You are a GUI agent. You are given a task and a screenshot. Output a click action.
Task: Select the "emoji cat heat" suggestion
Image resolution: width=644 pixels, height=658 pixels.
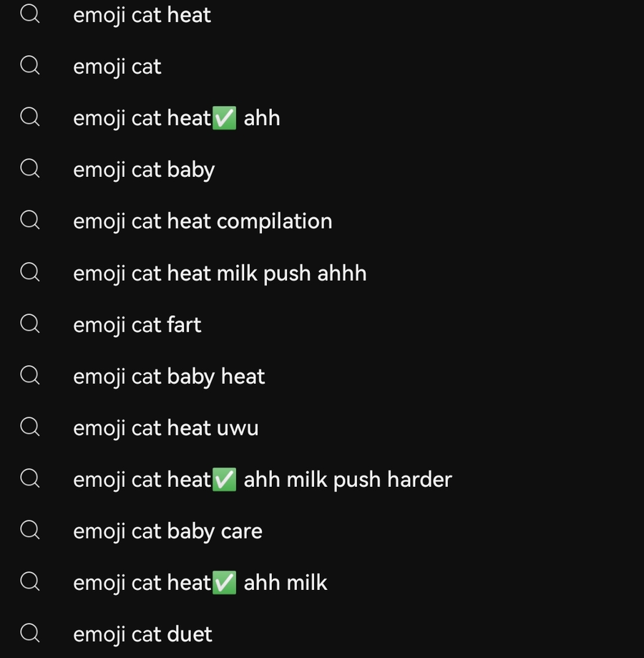coord(142,15)
